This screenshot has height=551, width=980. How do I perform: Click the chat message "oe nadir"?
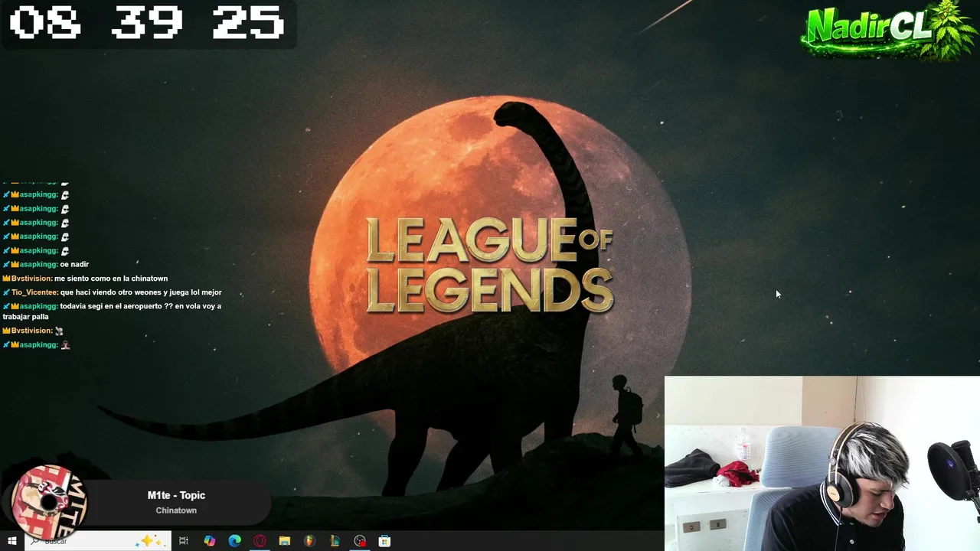[x=74, y=265]
